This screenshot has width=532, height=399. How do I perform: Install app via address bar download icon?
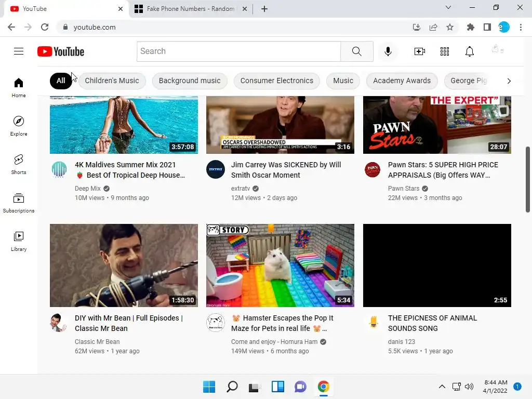click(417, 27)
